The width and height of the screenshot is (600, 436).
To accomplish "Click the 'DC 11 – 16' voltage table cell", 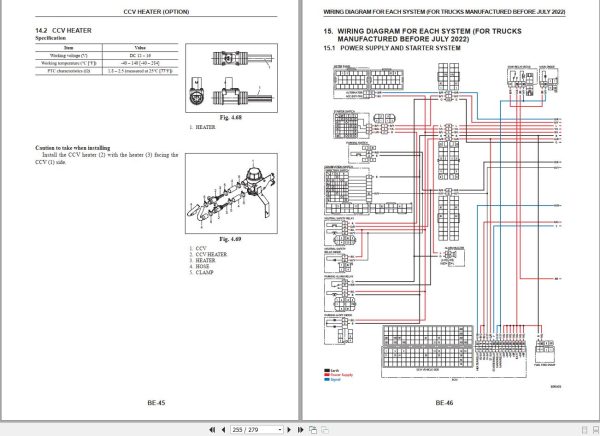I will coord(140,56).
